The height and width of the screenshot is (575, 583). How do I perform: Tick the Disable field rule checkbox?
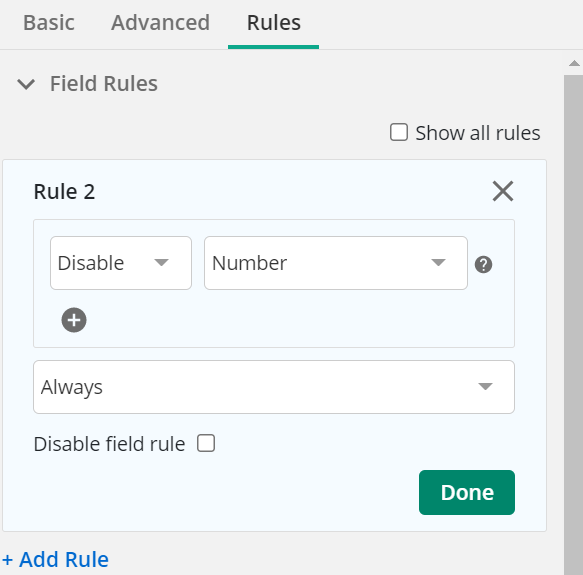tap(206, 443)
